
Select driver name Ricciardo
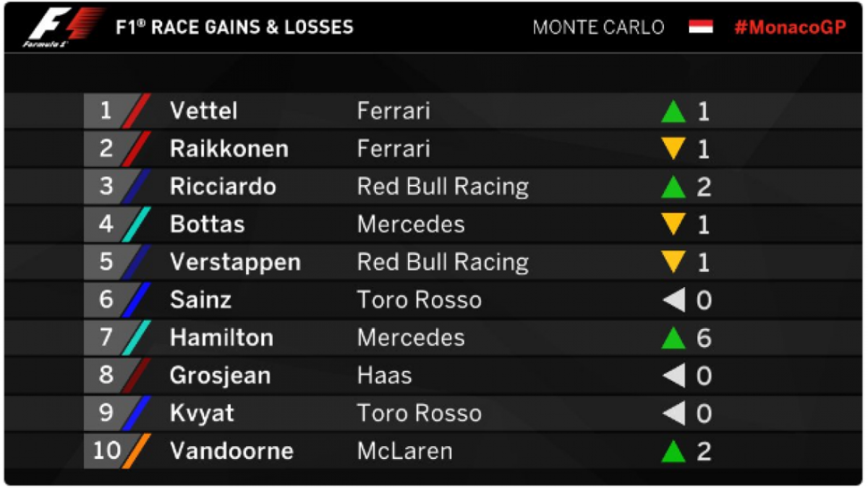click(x=223, y=187)
